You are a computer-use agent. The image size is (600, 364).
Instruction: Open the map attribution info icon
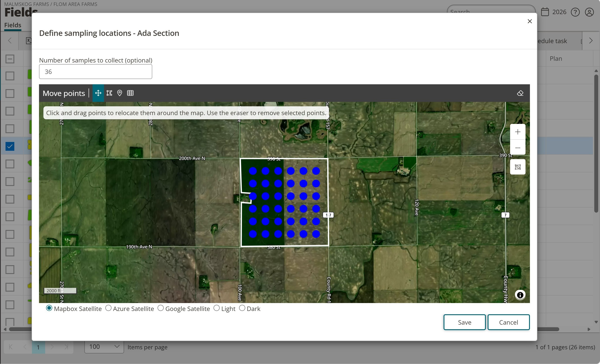coord(520,295)
